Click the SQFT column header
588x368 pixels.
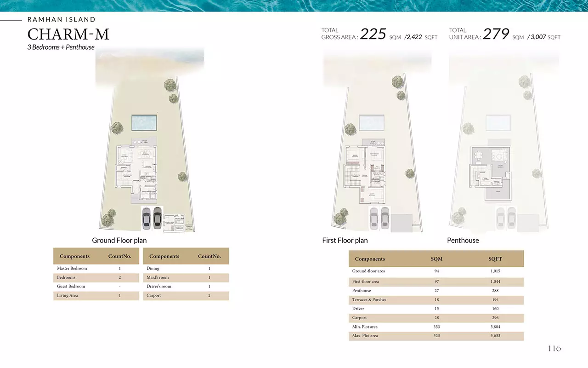[x=495, y=259]
